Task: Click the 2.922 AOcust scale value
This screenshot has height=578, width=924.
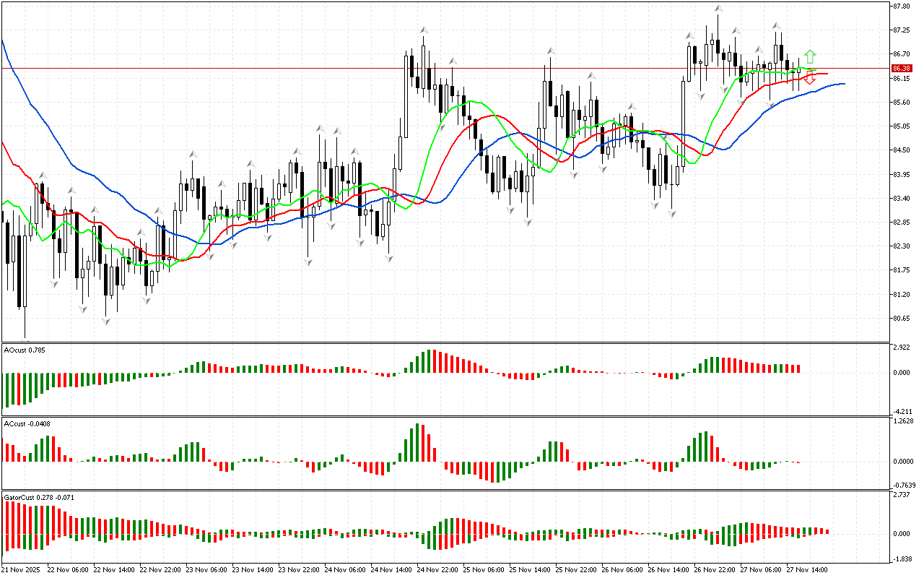Action: (x=902, y=348)
